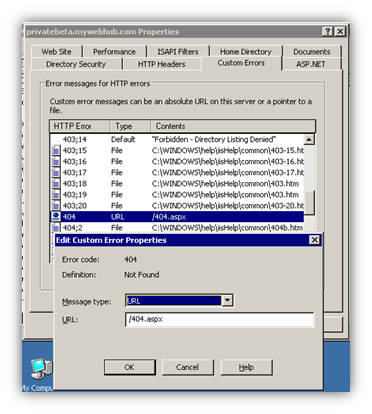Click the URL globe icon for error 404

[x=56, y=216]
